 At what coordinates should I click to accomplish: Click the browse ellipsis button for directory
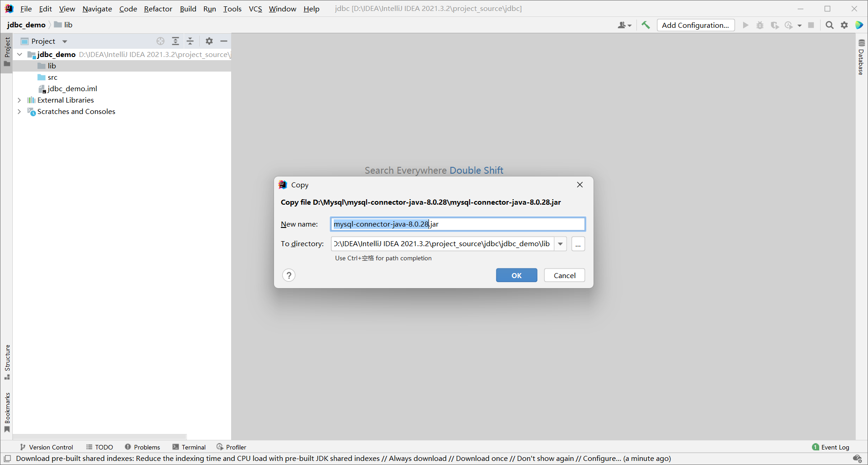click(578, 244)
